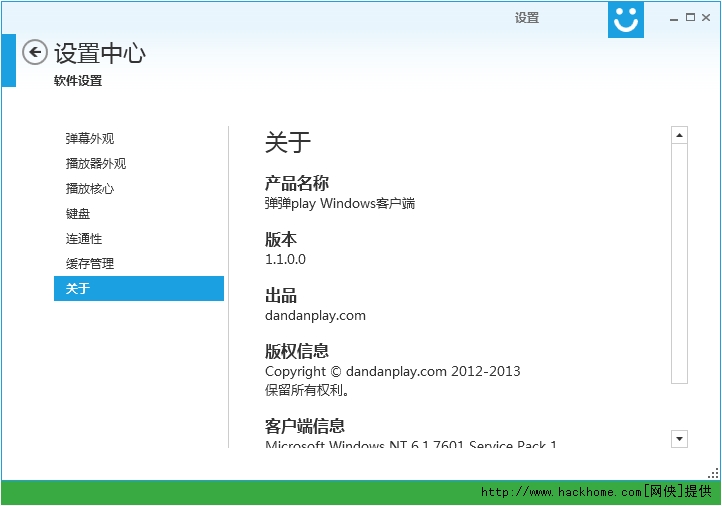Image resolution: width=722 pixels, height=506 pixels.
Task: Click the scrollbar up arrow
Action: point(679,135)
